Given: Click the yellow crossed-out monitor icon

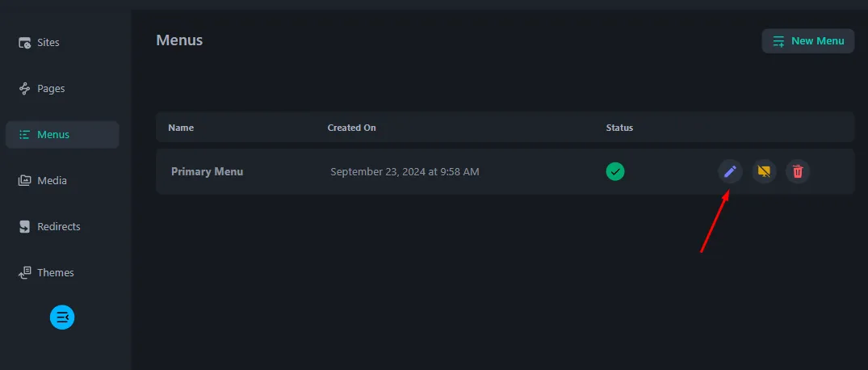Looking at the screenshot, I should [x=764, y=172].
